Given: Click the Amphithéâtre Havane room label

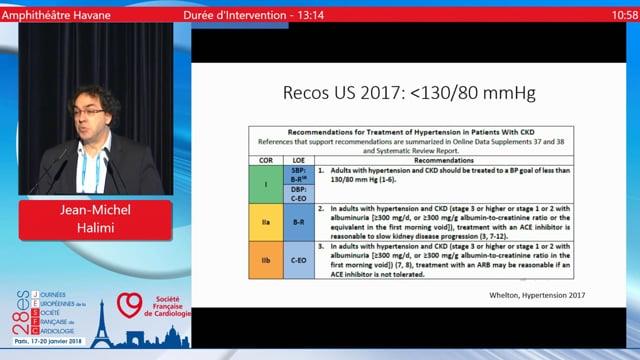Looking at the screenshot, I should (x=56, y=16).
